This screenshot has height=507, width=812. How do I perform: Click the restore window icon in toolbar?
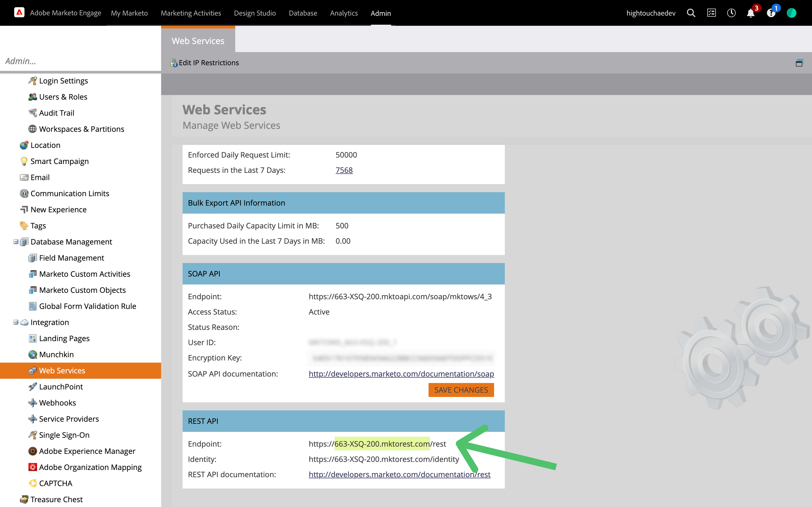pyautogui.click(x=799, y=63)
